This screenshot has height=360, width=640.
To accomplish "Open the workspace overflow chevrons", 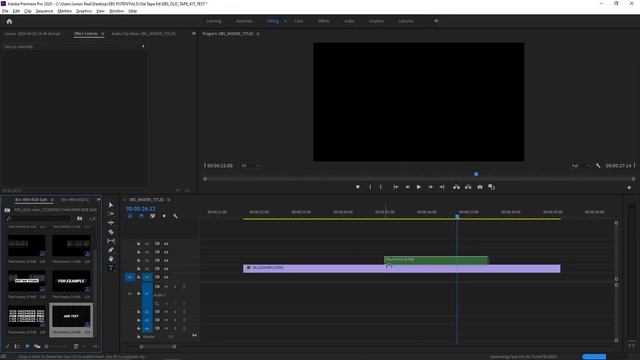I will (436, 21).
